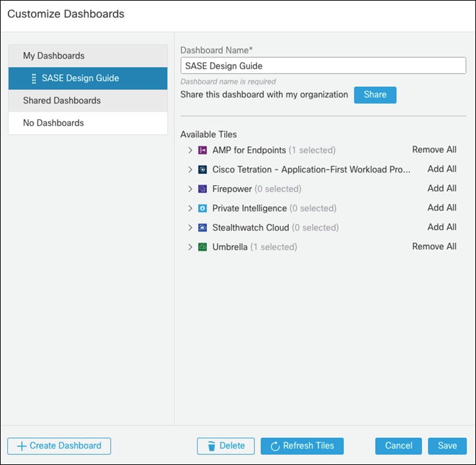Remove All tiles for Umbrella
This screenshot has height=465, width=476.
(434, 246)
